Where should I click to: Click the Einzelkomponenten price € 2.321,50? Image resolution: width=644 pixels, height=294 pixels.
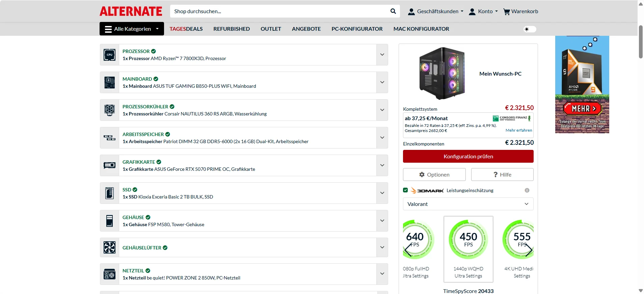[x=519, y=142]
